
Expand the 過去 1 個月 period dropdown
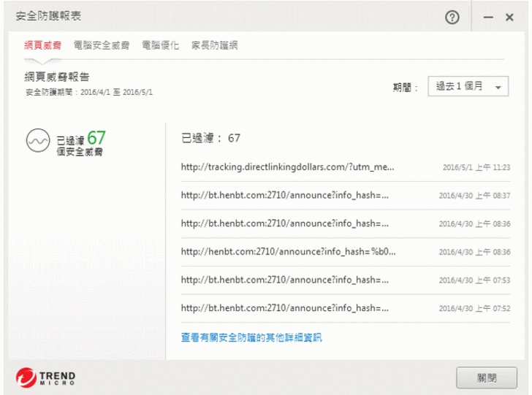pyautogui.click(x=468, y=86)
